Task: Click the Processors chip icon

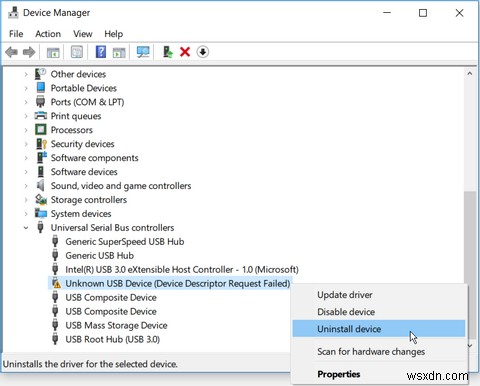Action: [41, 130]
